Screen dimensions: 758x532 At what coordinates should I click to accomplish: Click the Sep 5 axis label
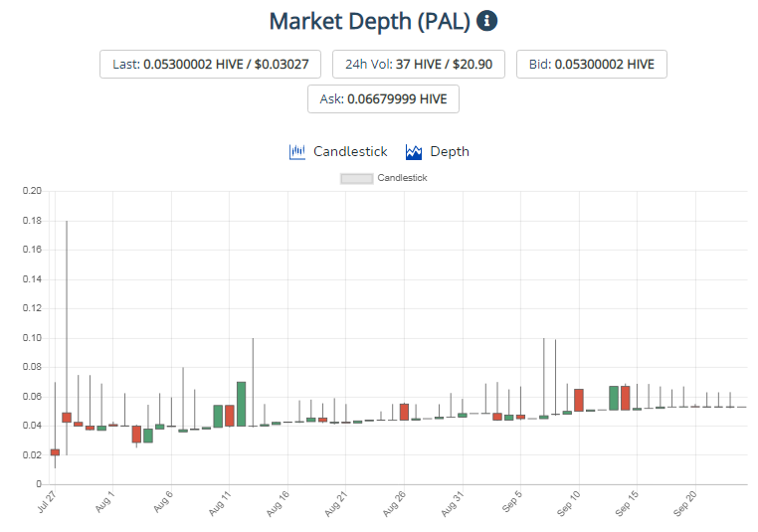512,501
